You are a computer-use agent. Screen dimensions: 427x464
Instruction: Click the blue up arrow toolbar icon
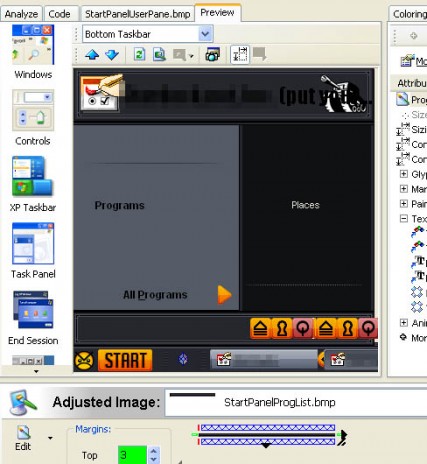pyautogui.click(x=92, y=55)
